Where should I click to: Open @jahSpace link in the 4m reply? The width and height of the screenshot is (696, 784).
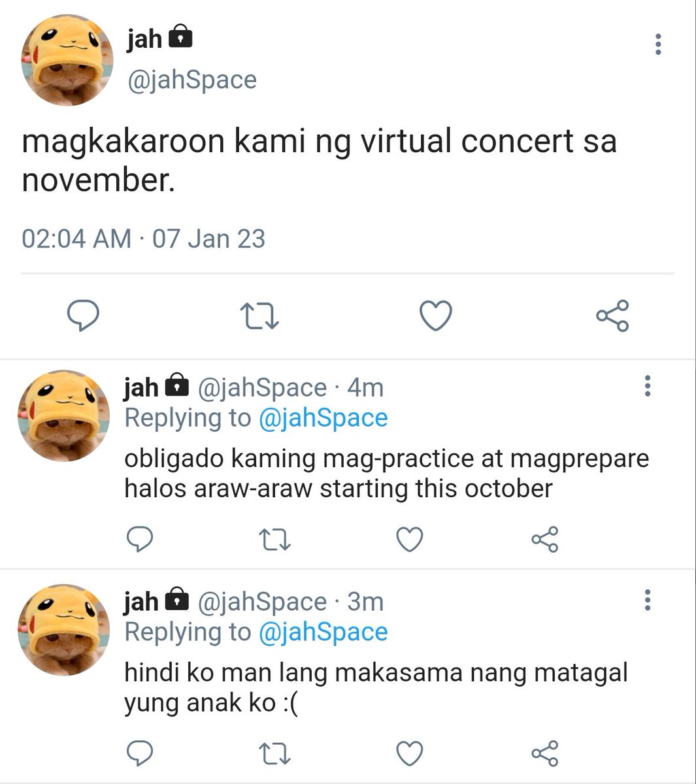(323, 418)
